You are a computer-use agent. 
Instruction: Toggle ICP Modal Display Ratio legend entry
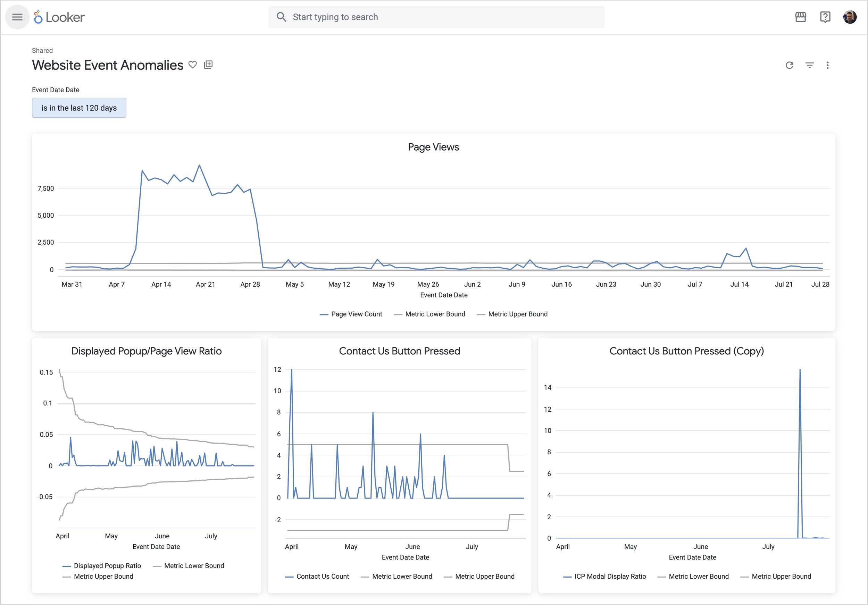pyautogui.click(x=605, y=577)
